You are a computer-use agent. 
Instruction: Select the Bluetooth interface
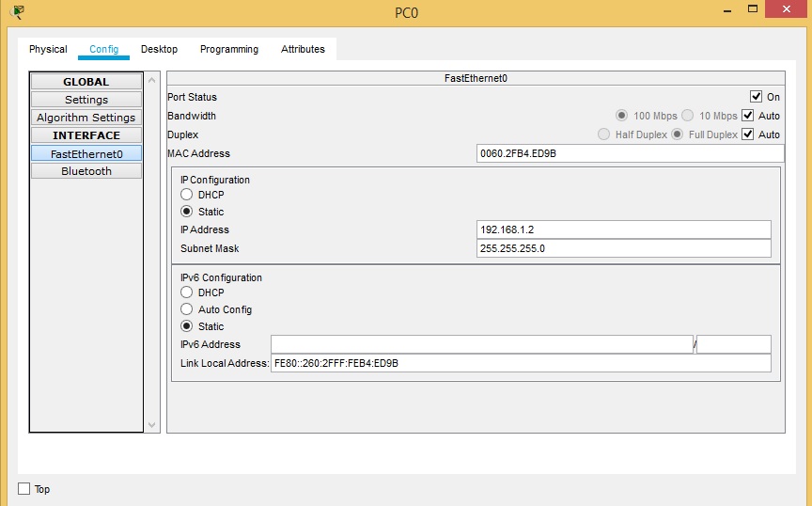(86, 171)
